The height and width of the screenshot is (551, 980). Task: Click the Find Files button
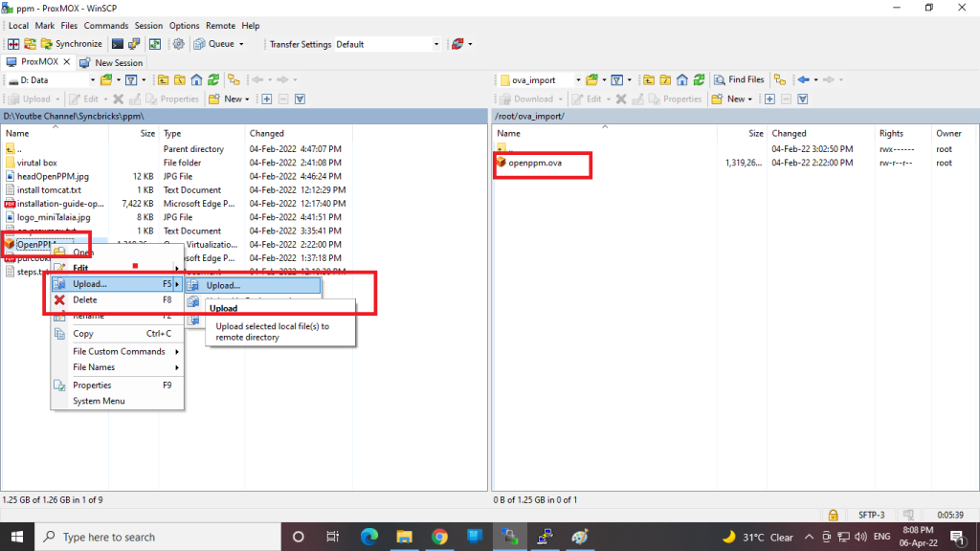coord(739,80)
